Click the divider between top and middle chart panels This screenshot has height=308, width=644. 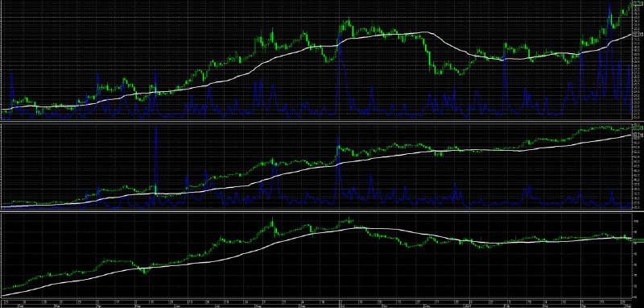click(x=316, y=121)
